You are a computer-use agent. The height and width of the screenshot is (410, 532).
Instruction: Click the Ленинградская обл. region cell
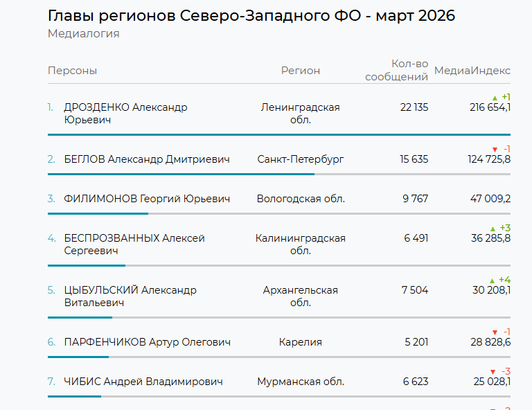pyautogui.click(x=301, y=114)
